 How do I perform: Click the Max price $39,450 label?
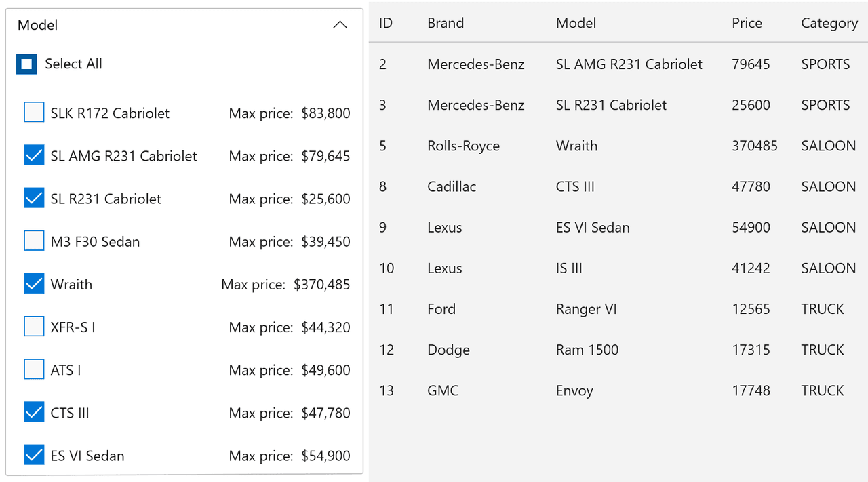click(290, 242)
